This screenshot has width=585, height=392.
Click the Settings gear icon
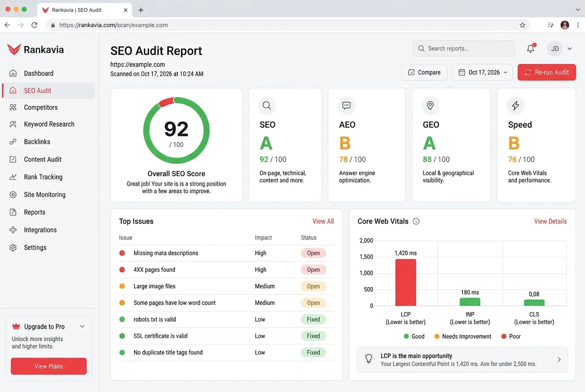click(13, 247)
